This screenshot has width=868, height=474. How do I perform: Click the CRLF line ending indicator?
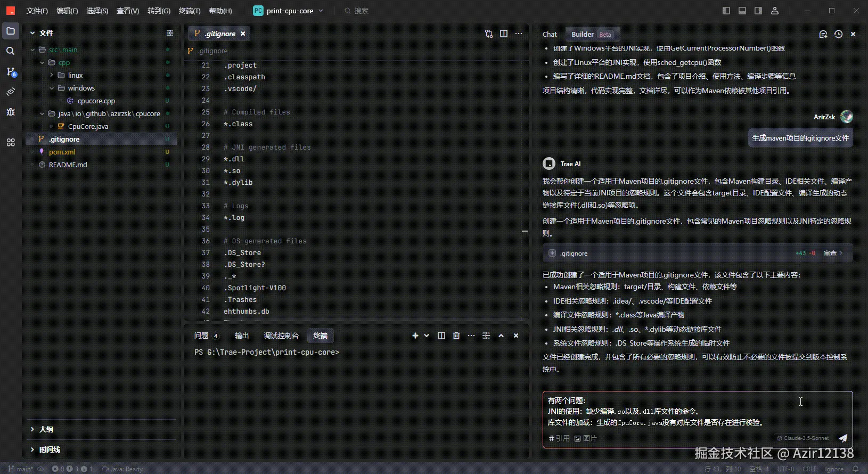pos(809,469)
